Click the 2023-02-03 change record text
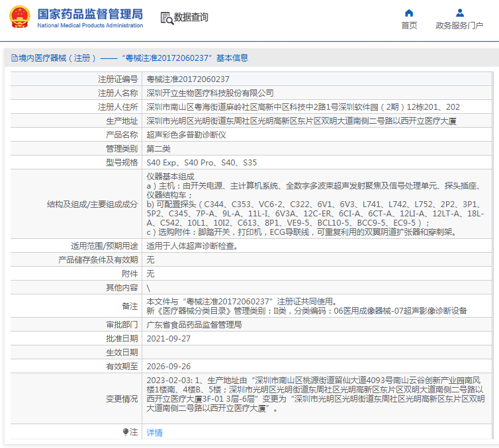This screenshot has height=448, width=499. pyautogui.click(x=316, y=394)
